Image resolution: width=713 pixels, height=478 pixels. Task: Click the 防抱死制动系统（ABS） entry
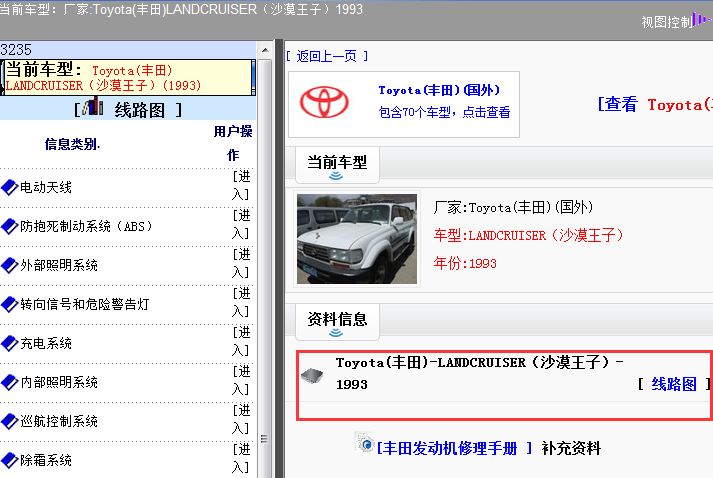[x=86, y=226]
